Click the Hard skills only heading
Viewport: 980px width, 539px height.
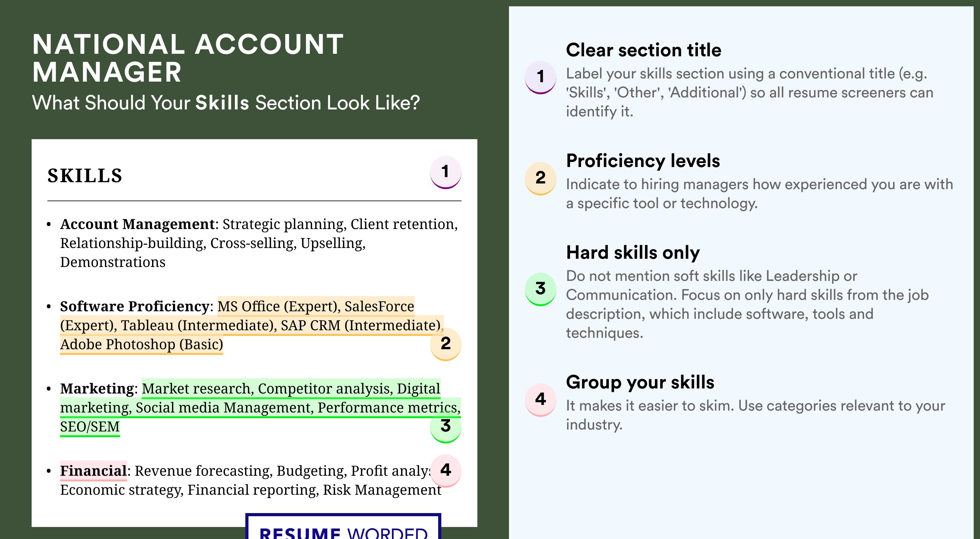(x=633, y=252)
